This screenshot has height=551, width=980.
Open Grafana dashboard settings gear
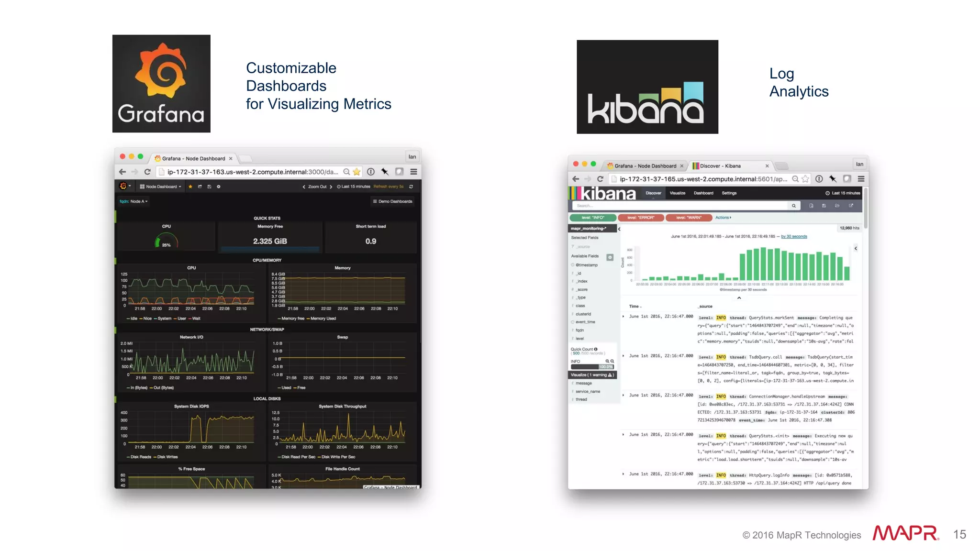click(x=219, y=187)
